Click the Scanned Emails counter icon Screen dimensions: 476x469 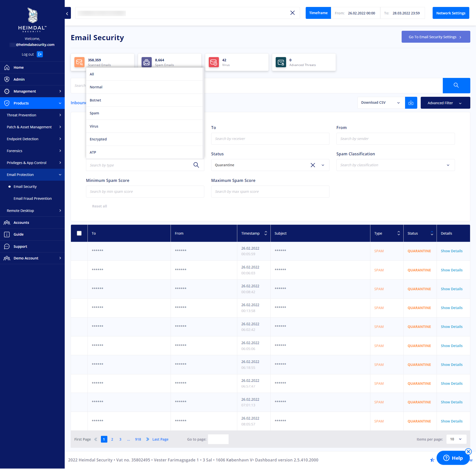[79, 62]
